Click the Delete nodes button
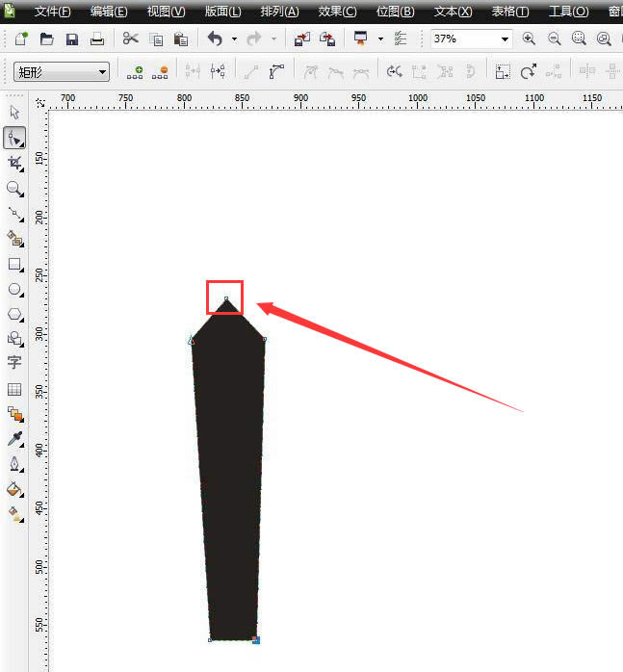623x672 pixels. click(x=160, y=72)
